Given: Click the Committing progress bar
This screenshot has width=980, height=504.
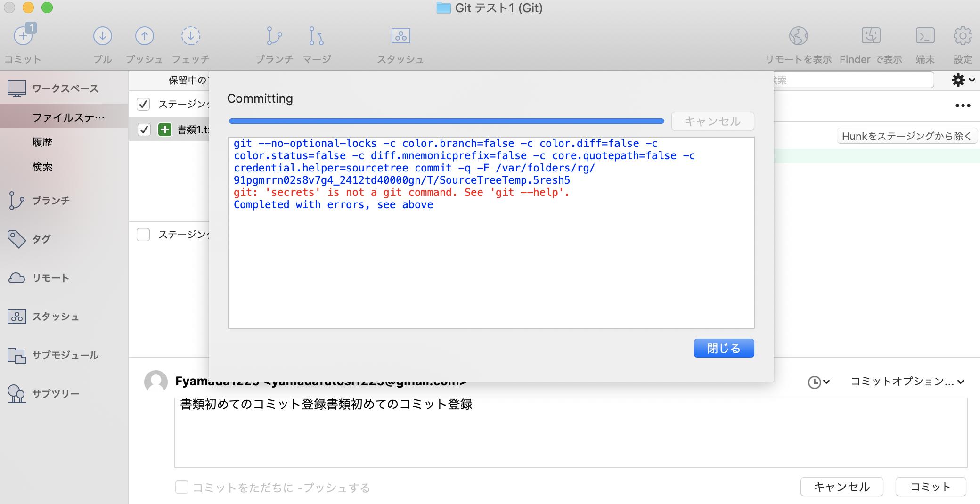Looking at the screenshot, I should [446, 121].
